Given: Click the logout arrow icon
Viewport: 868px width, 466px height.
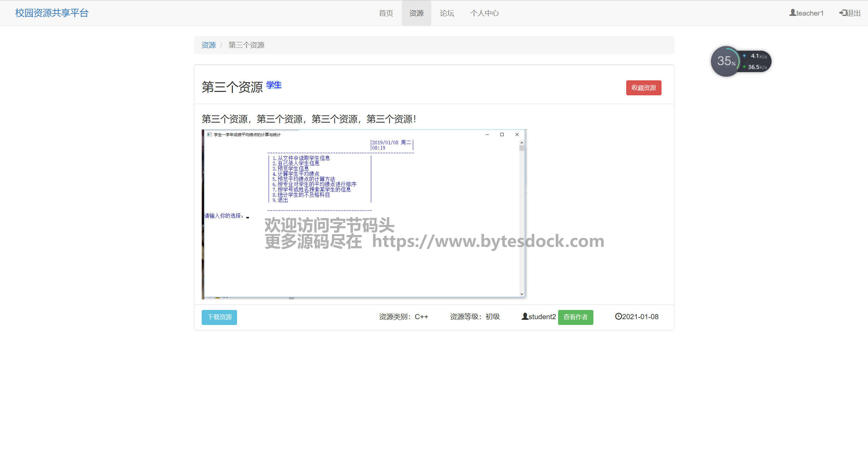Looking at the screenshot, I should [x=843, y=13].
